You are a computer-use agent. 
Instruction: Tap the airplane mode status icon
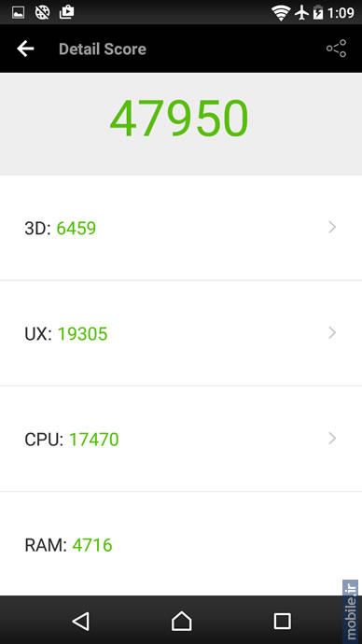301,13
